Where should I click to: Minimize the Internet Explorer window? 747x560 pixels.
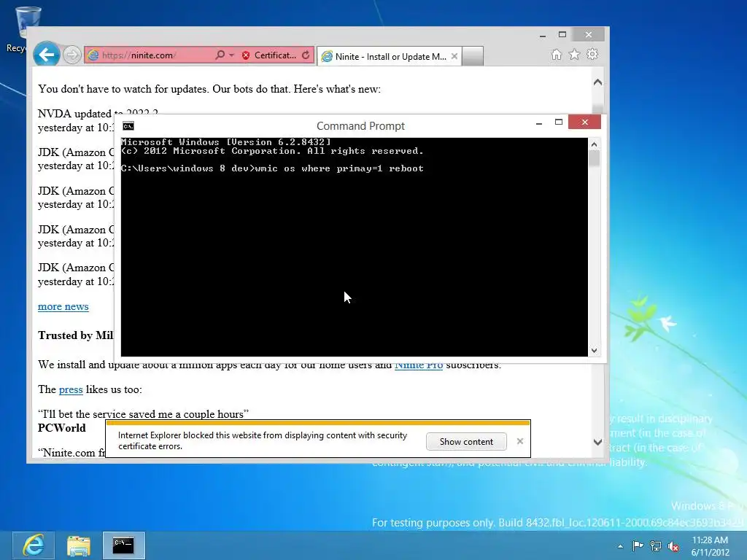click(x=543, y=35)
